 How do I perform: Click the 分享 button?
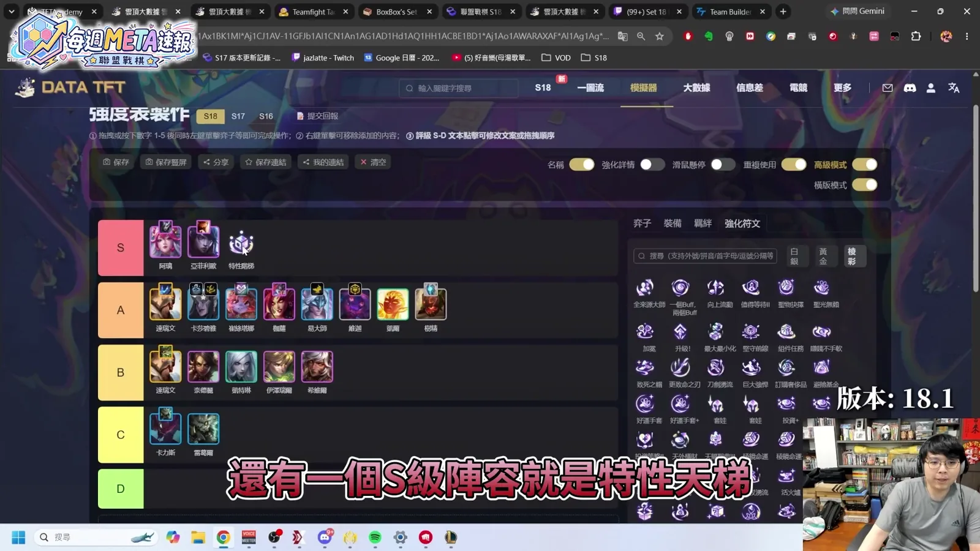(216, 162)
